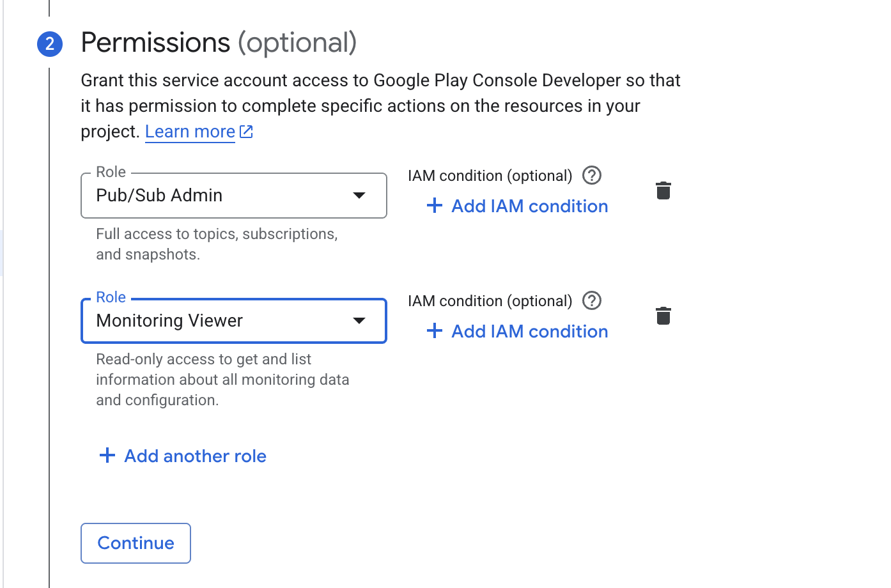The height and width of the screenshot is (588, 891).
Task: Click Add another role
Action: click(195, 456)
